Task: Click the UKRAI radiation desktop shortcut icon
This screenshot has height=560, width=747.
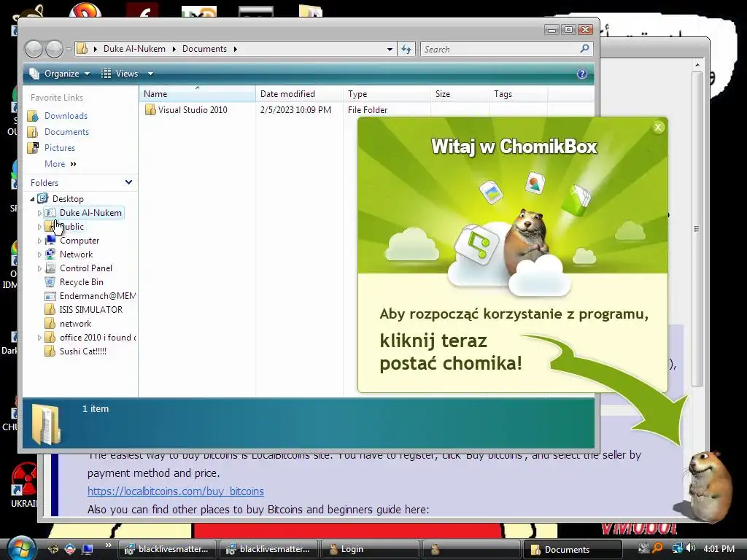Action: [24, 480]
